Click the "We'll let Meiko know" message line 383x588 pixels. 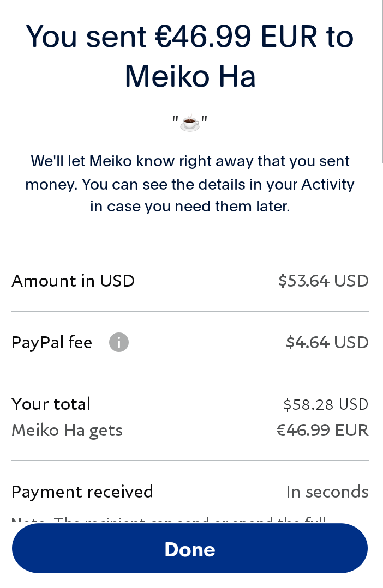pos(190,161)
